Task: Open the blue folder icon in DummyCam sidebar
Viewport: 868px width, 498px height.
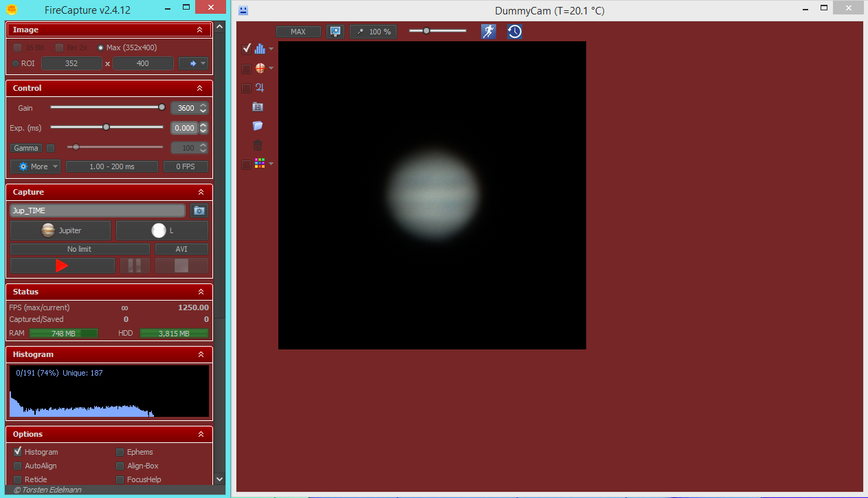Action: (x=257, y=126)
